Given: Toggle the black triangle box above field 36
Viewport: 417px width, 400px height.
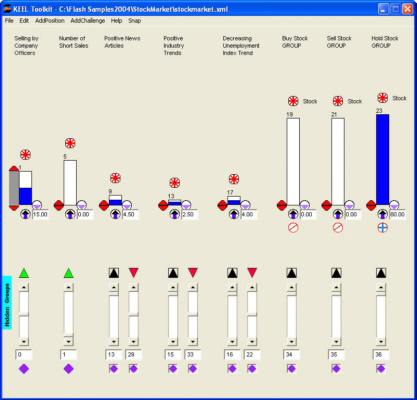Looking at the screenshot, I should click(x=381, y=273).
